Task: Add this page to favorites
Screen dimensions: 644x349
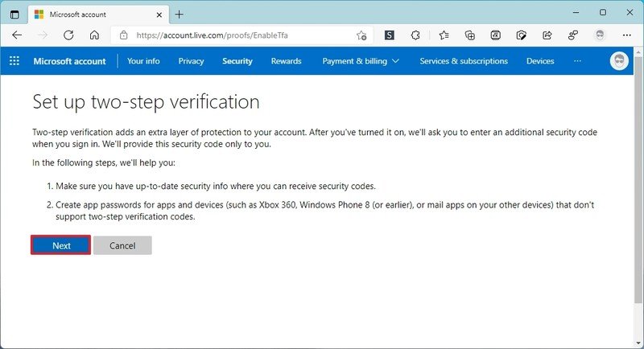Action: [361, 35]
